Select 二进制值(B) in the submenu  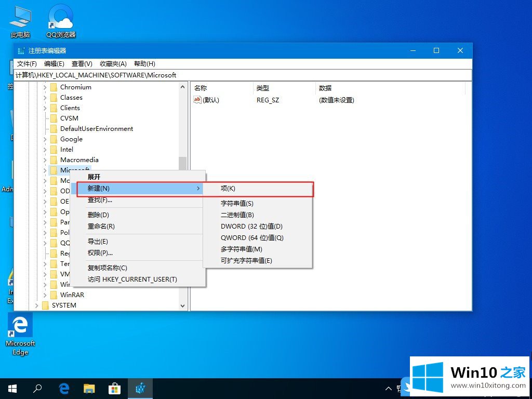coord(258,215)
